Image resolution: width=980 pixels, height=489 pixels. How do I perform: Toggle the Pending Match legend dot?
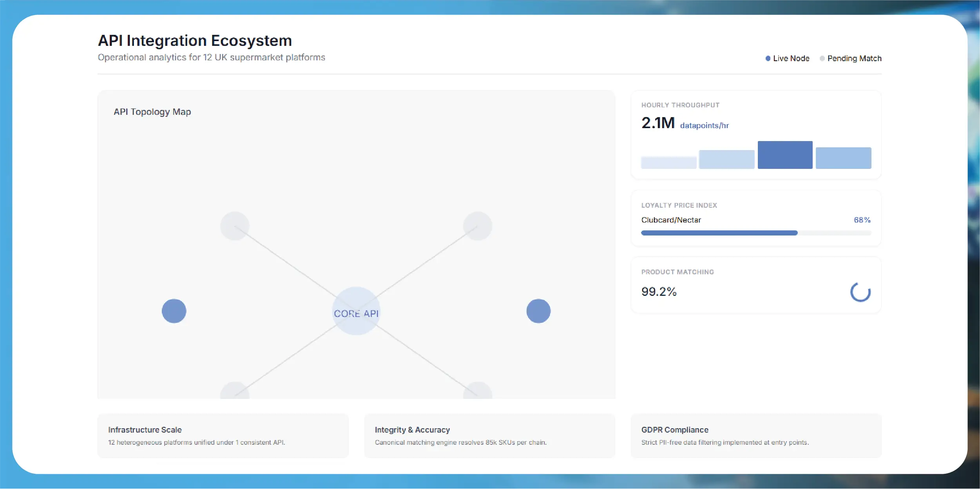pos(822,58)
